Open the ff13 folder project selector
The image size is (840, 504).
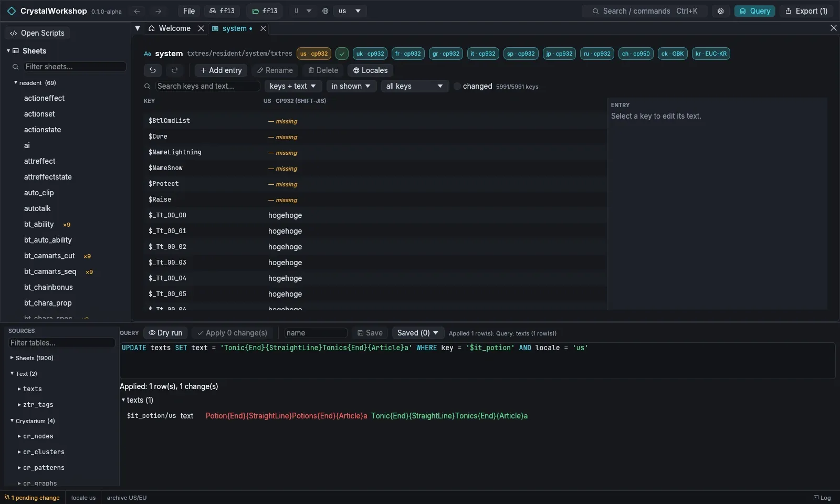[x=265, y=11]
